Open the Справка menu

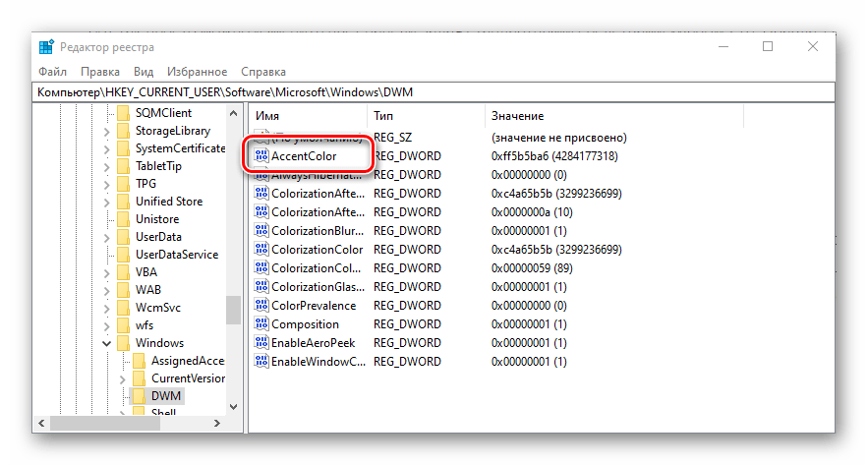[262, 72]
